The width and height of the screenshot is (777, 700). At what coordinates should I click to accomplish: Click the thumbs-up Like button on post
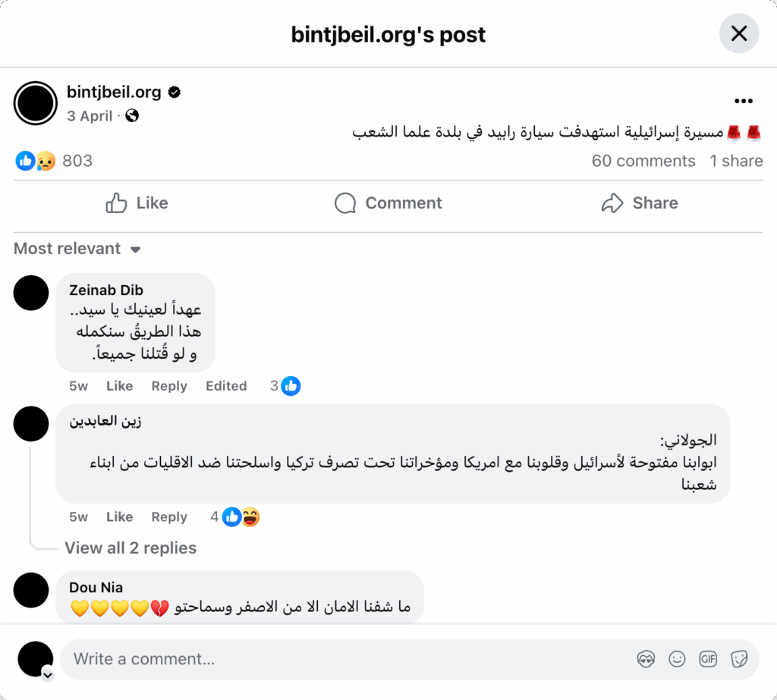pos(137,203)
